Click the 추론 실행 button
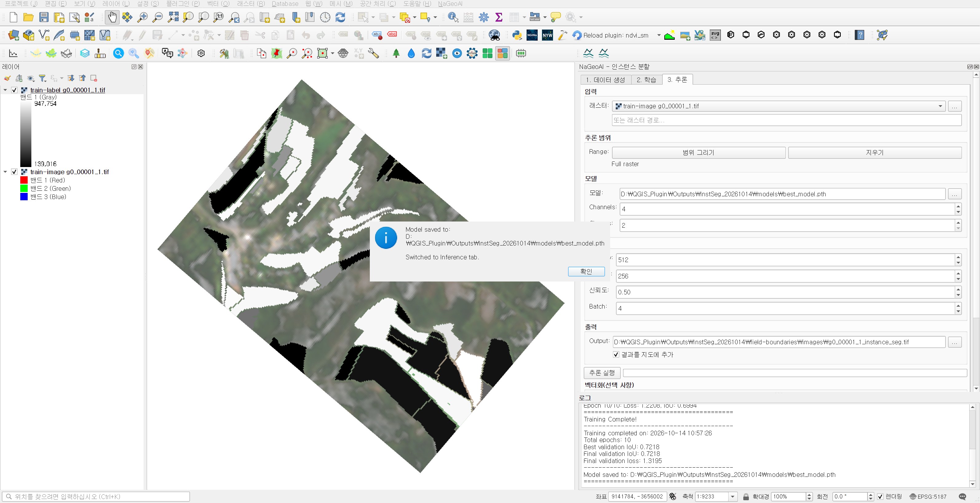The width and height of the screenshot is (980, 503). (602, 373)
